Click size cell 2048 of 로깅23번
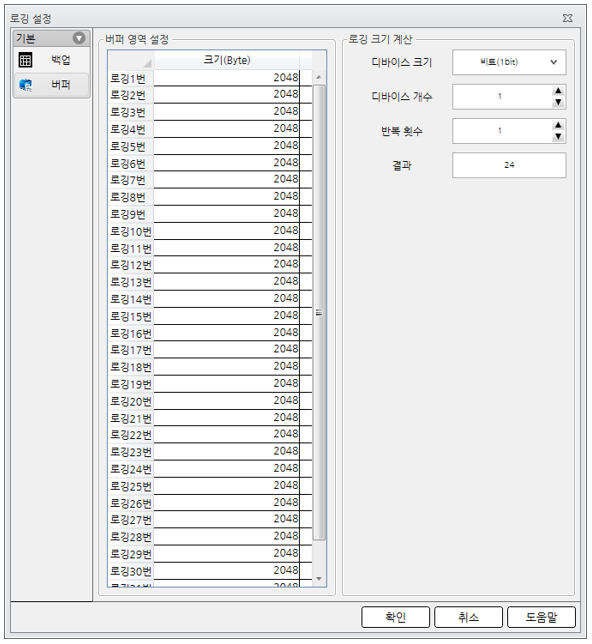592x644 pixels. [227, 452]
